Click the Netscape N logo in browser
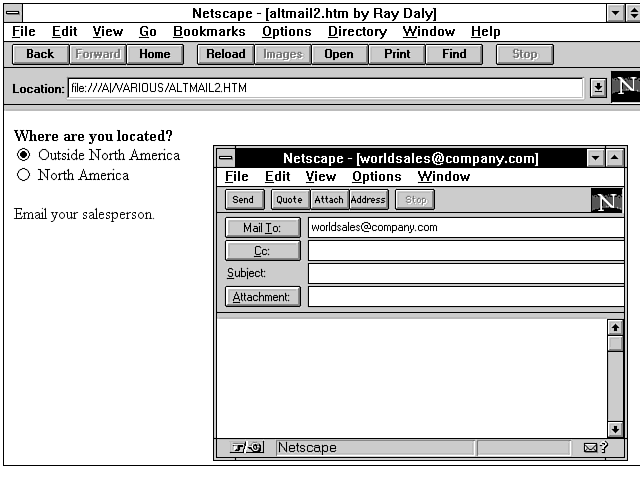This screenshot has height=480, width=640. (626, 87)
